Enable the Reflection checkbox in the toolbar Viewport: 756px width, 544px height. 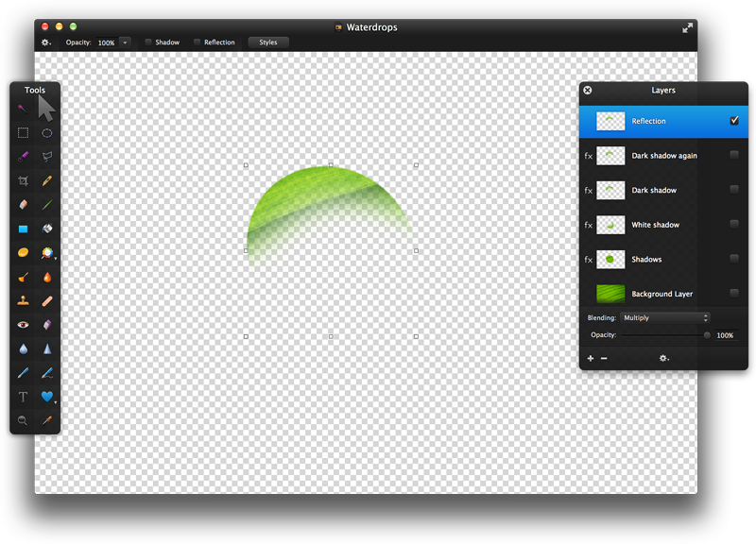[x=198, y=42]
